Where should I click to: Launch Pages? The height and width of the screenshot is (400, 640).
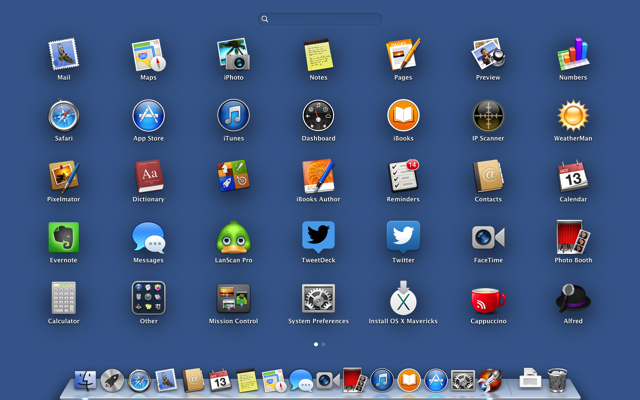pos(403,54)
